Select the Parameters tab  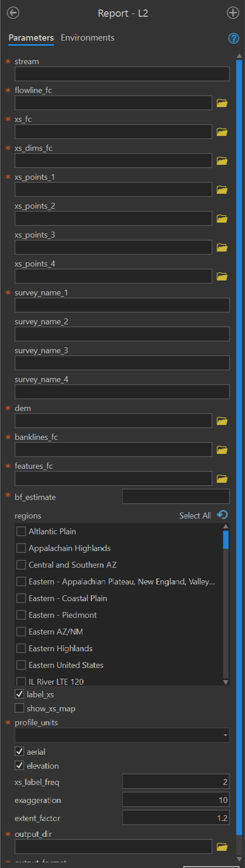point(31,38)
